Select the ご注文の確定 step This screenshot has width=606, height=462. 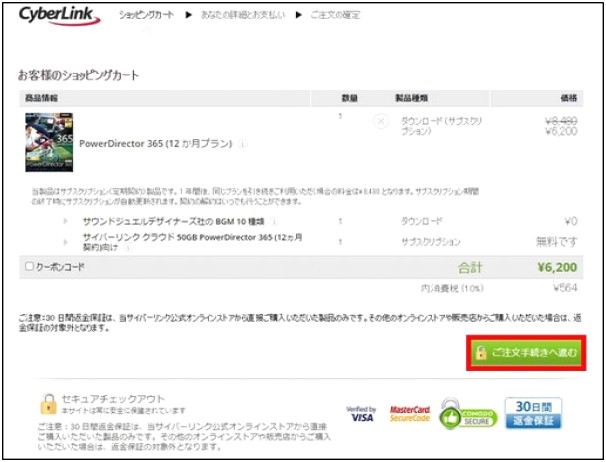coord(335,15)
